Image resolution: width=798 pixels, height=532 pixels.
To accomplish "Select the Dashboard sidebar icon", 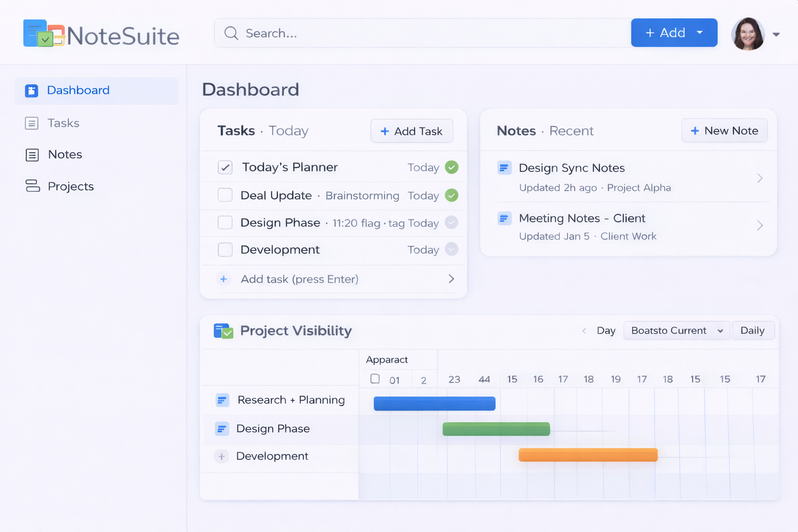I will point(32,90).
